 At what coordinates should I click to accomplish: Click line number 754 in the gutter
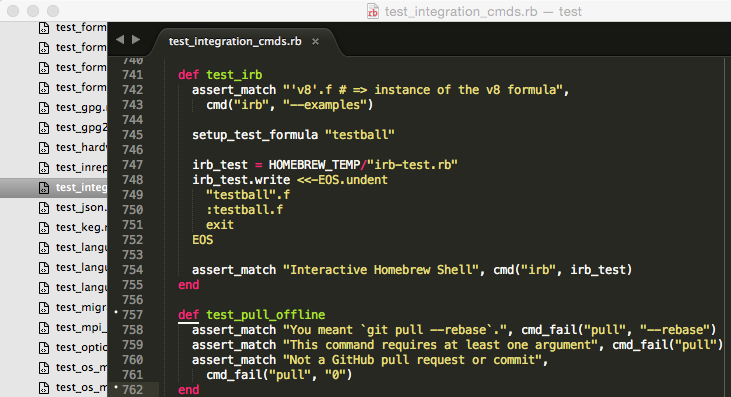click(x=132, y=270)
